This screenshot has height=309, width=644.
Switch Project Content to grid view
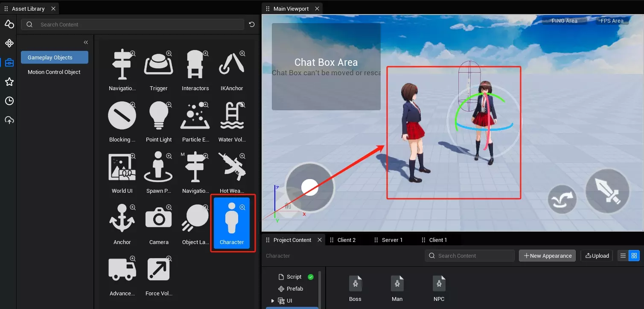click(x=634, y=256)
